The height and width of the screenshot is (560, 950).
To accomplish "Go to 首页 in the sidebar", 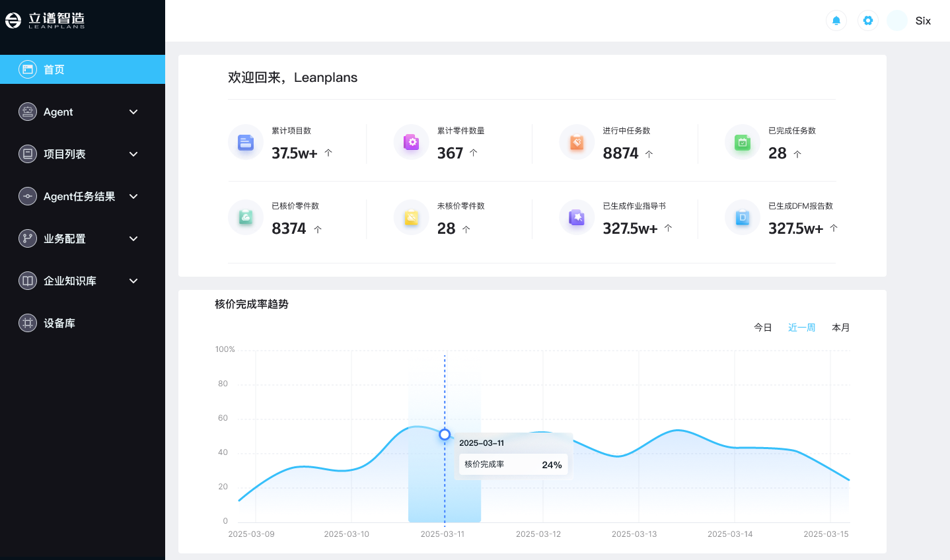I will 54,69.
